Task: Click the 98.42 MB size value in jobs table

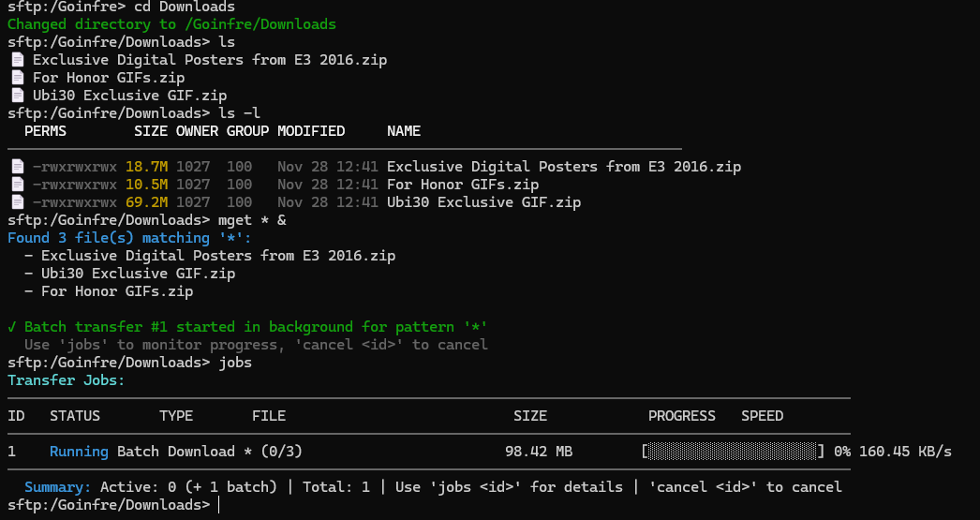Action: click(x=539, y=452)
